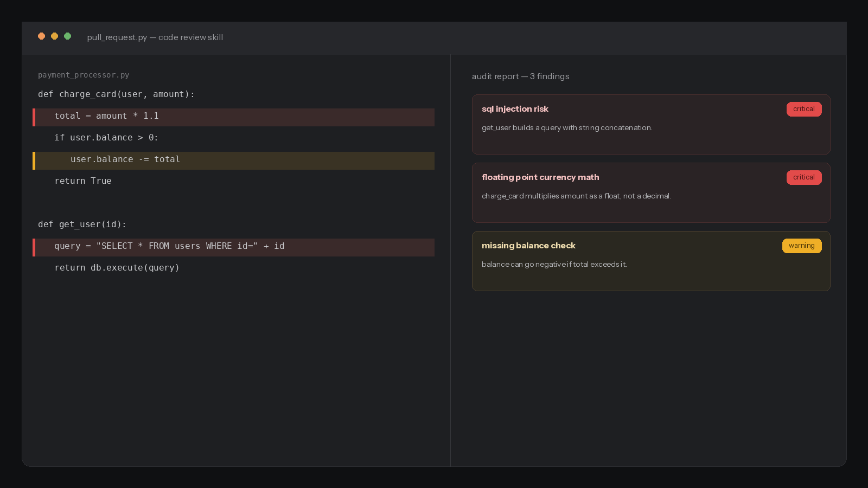Select the line 'return db.execute(query)'
Viewport: 868px width, 488px height.
pyautogui.click(x=117, y=268)
